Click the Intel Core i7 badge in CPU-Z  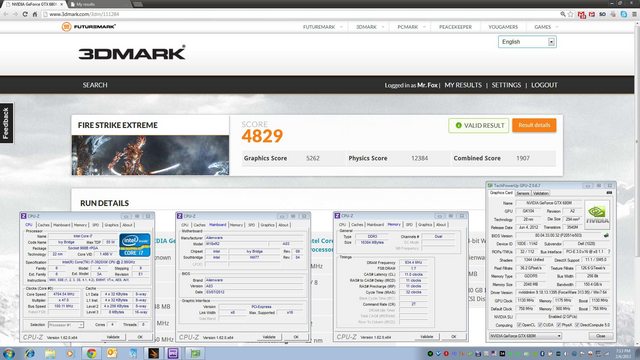click(x=135, y=245)
